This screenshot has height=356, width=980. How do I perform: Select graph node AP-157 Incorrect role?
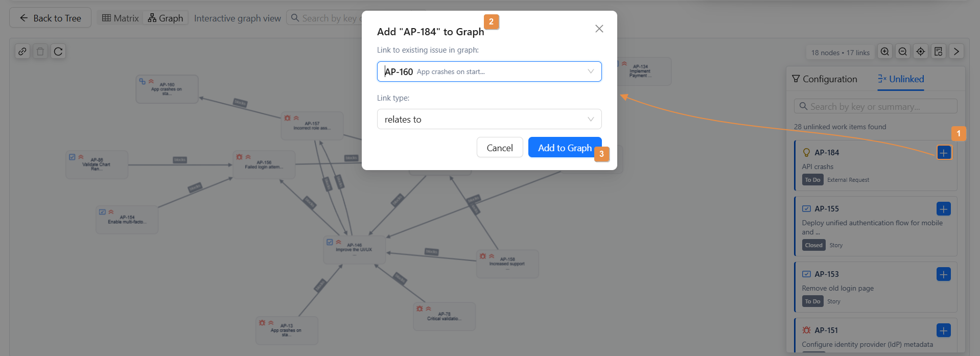[x=312, y=126]
